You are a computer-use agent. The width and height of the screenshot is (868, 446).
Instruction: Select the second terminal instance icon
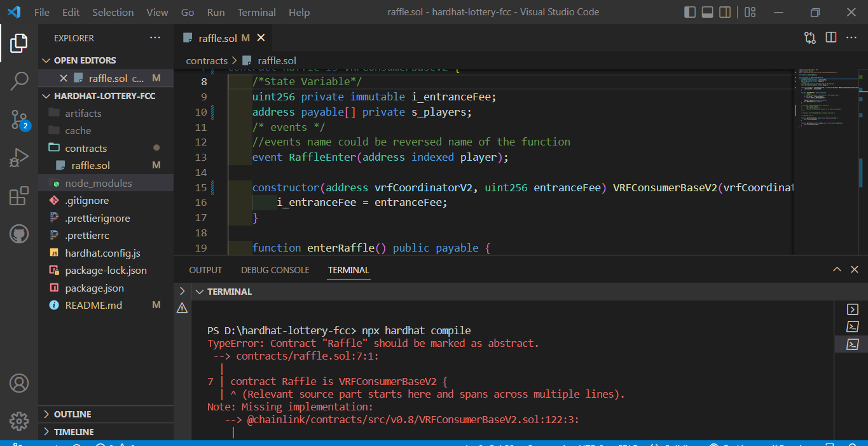tap(852, 327)
